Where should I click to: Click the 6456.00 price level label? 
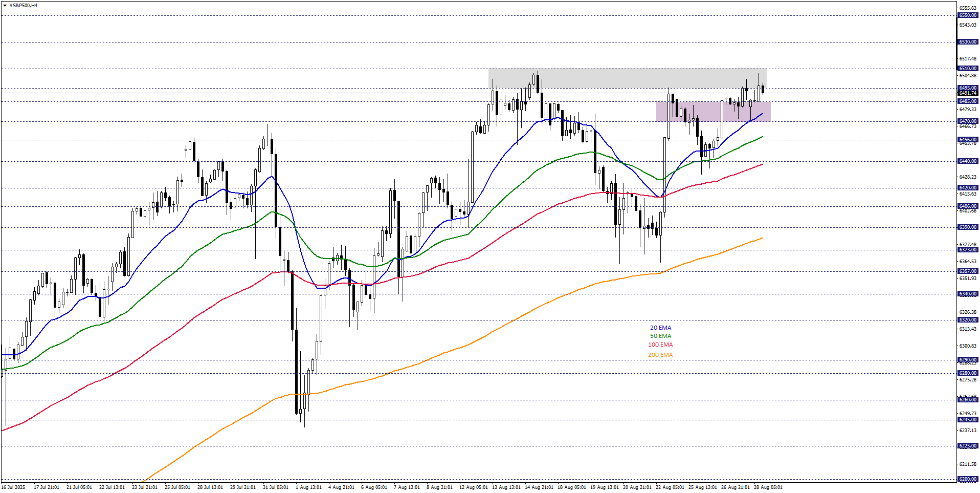point(967,140)
